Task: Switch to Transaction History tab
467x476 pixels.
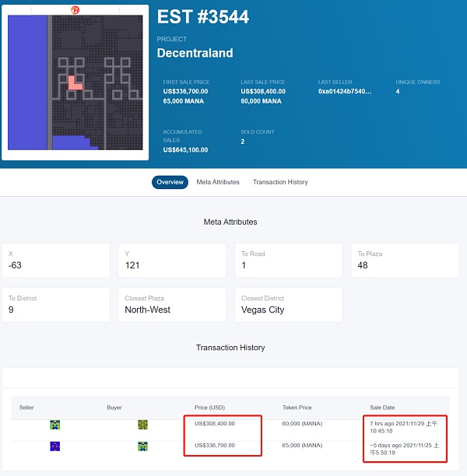Action: [x=280, y=182]
